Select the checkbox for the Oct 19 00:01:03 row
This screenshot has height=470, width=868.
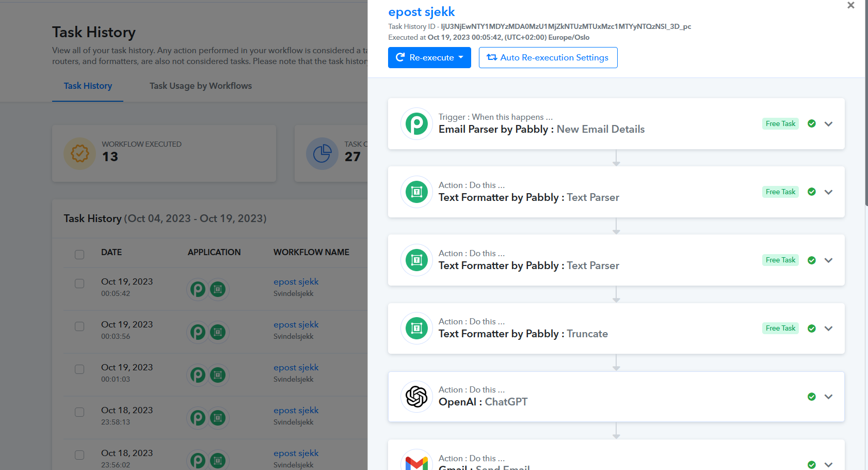[79, 369]
